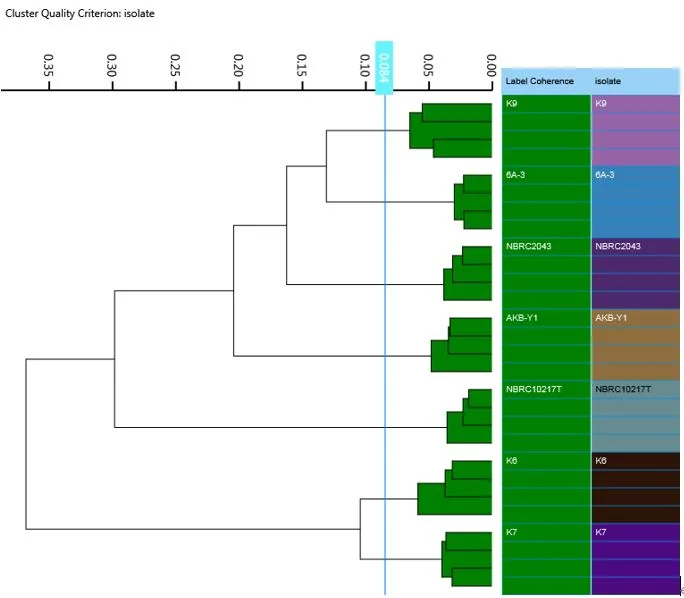Select the NBRC2043 green cluster block
Screen dimensions: 684x598
pos(468,273)
